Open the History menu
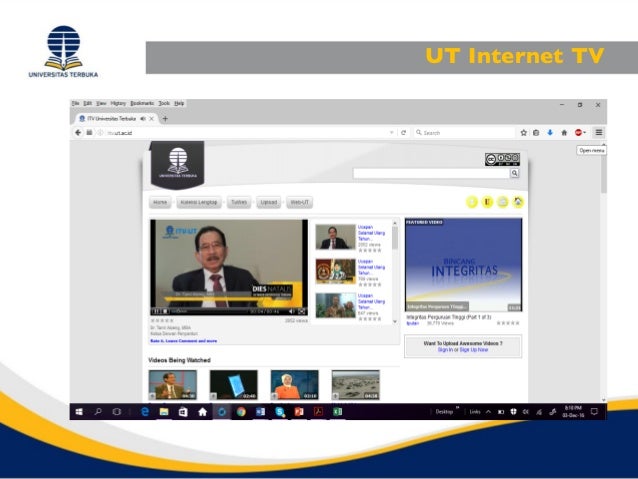This screenshot has width=638, height=479. point(118,103)
